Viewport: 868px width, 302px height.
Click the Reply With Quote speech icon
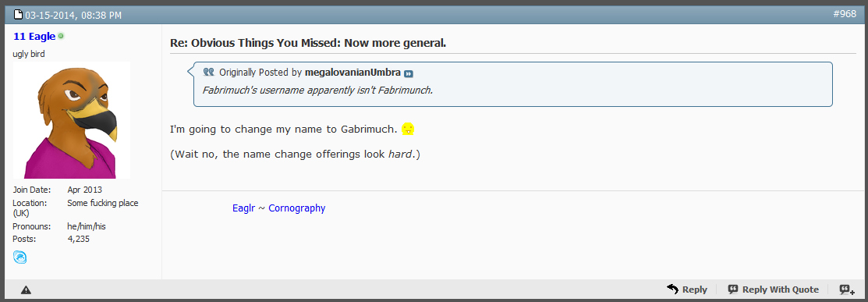pyautogui.click(x=733, y=290)
